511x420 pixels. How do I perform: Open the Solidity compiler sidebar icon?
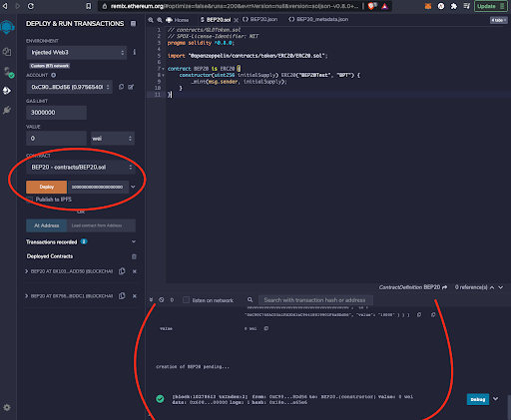coord(8,72)
